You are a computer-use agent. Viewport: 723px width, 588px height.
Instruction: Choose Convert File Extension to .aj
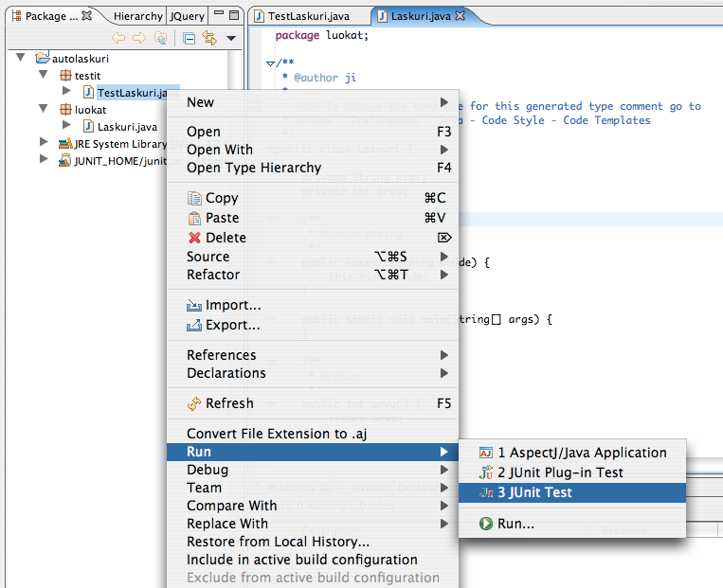point(313,434)
